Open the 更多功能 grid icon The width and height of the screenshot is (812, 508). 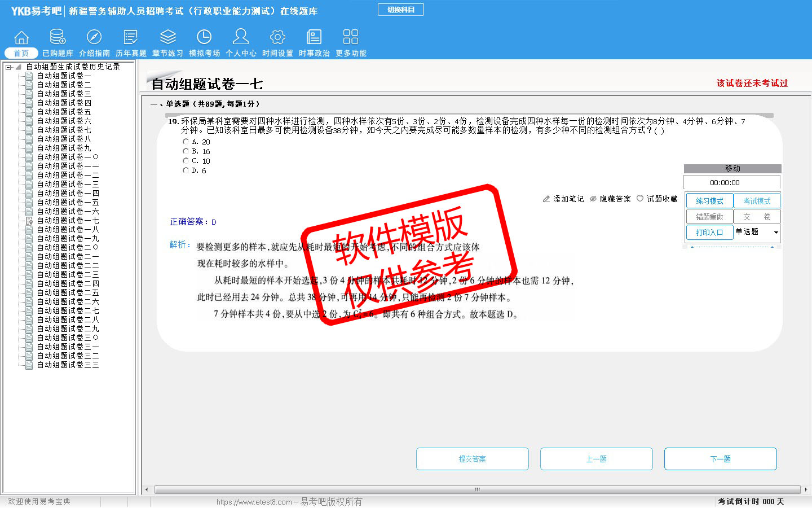tap(351, 38)
